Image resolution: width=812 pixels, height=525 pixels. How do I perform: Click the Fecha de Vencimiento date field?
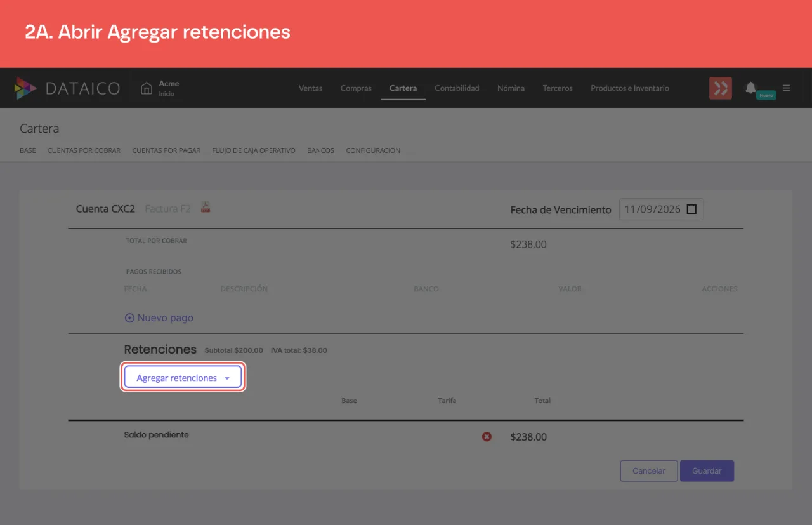(x=661, y=209)
